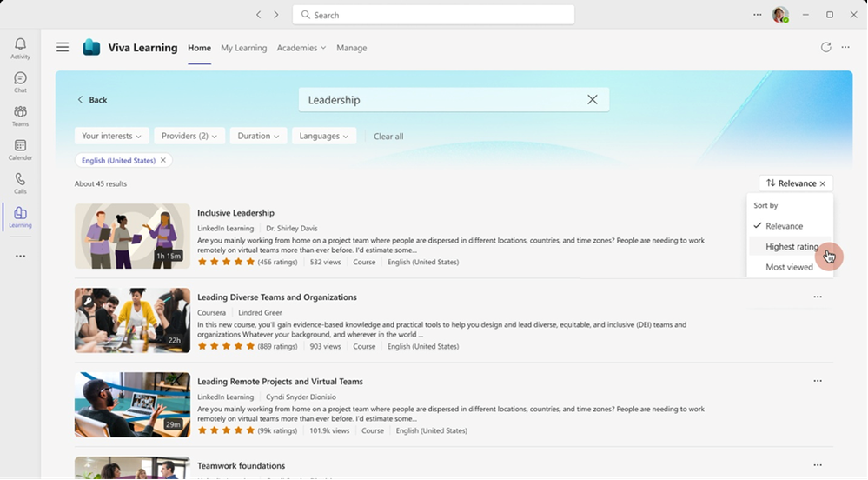Viewport: 868px width, 480px height.
Task: Open Teams from the sidebar
Action: [x=20, y=116]
